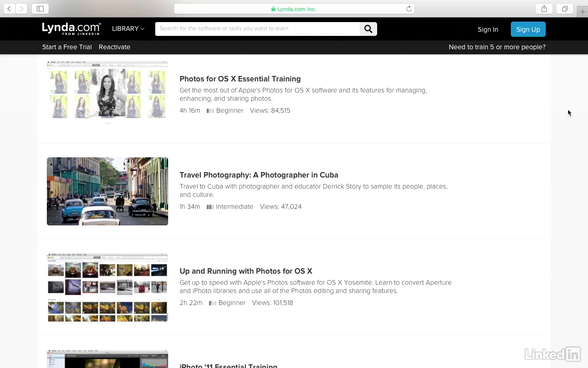Reload the page with the refresh icon
This screenshot has width=588, height=368.
[409, 9]
